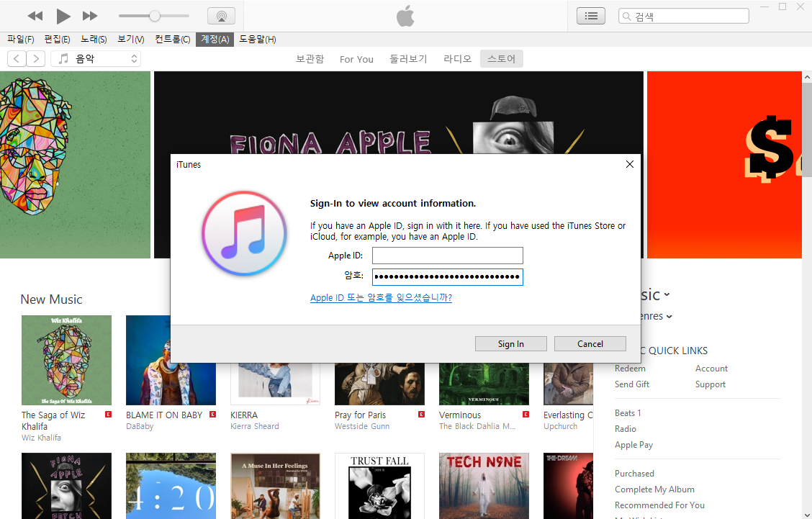Click the Upchurch artist name
Viewport: 812px width, 519px height.
[x=560, y=426]
